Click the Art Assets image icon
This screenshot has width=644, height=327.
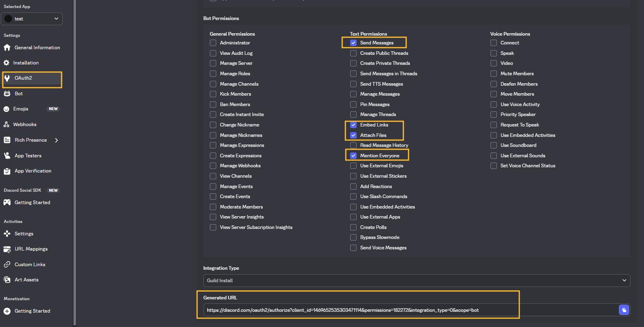7,280
